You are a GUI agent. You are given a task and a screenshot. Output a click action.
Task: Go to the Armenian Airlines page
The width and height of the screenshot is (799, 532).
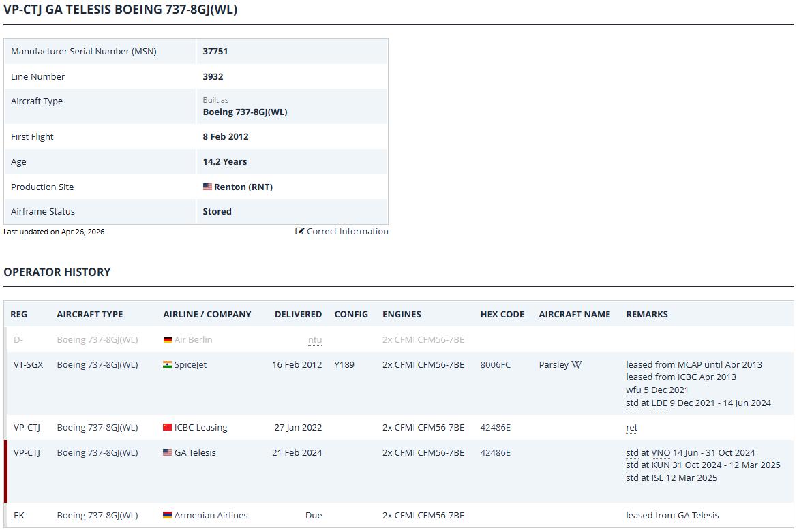(211, 516)
